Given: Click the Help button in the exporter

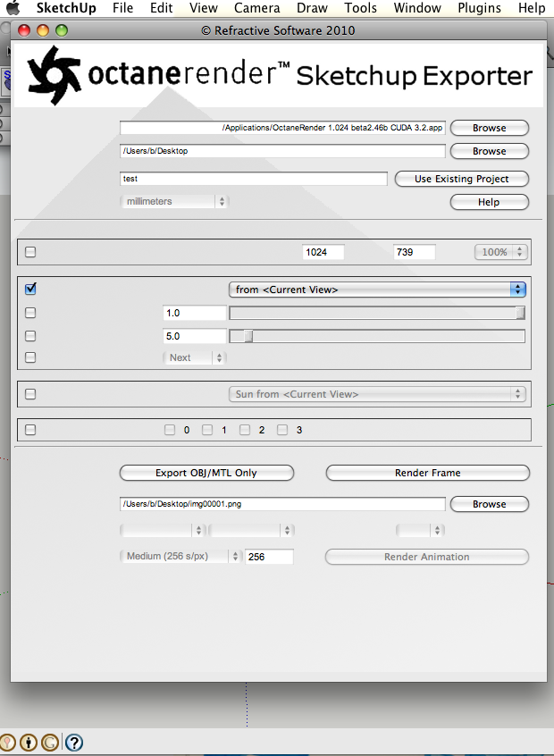Looking at the screenshot, I should [490, 202].
